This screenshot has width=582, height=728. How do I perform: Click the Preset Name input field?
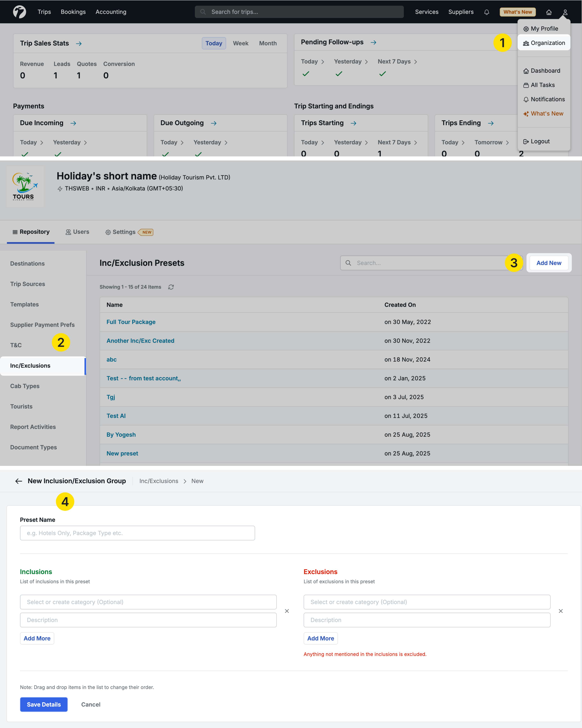click(x=137, y=533)
